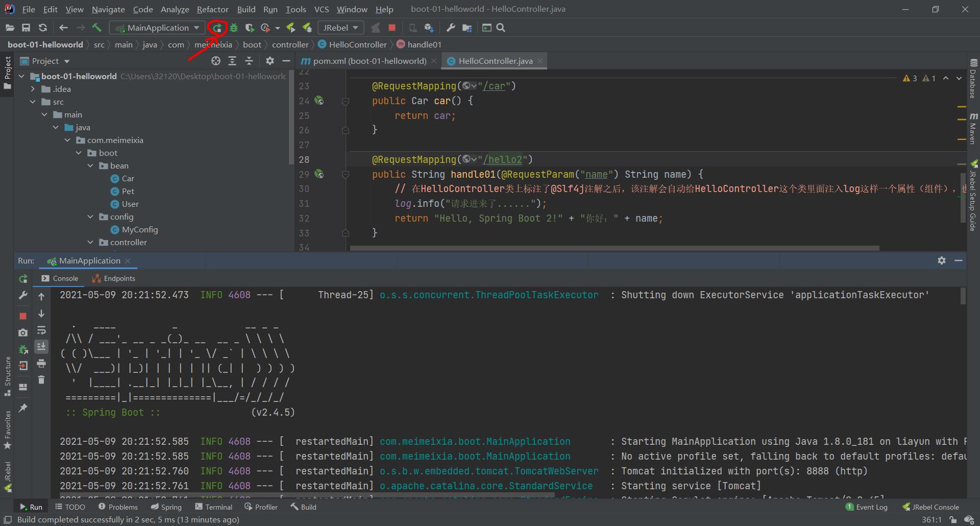Open settings via the wrench icon
980x526 pixels.
(x=451, y=28)
